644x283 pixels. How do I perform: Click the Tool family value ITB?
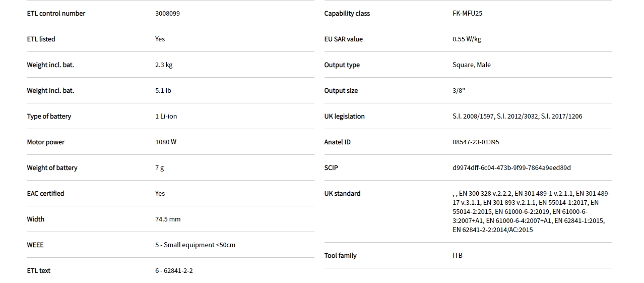coord(457,256)
